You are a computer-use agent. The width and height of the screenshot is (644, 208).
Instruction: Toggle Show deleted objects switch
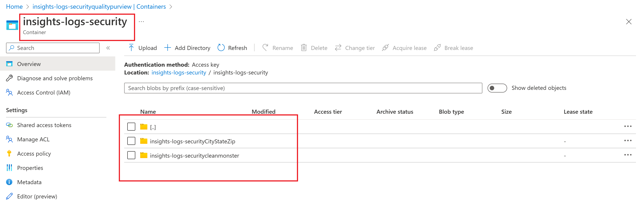click(497, 88)
